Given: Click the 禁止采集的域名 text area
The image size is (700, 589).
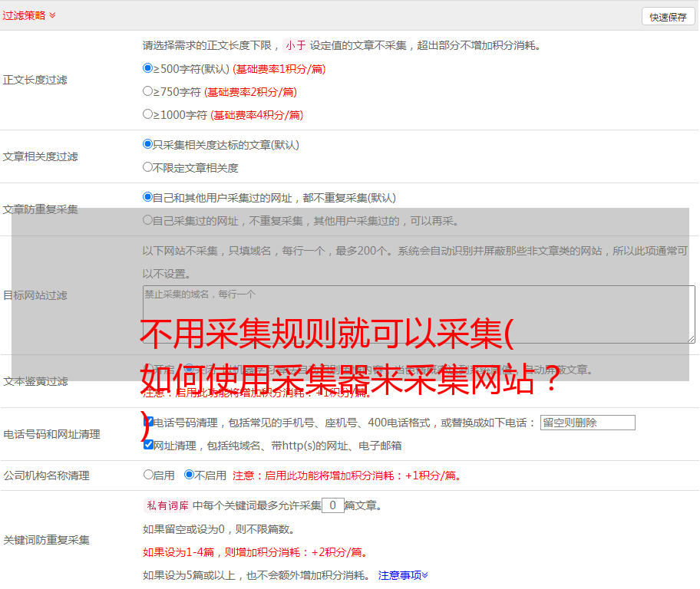Looking at the screenshot, I should tap(418, 314).
